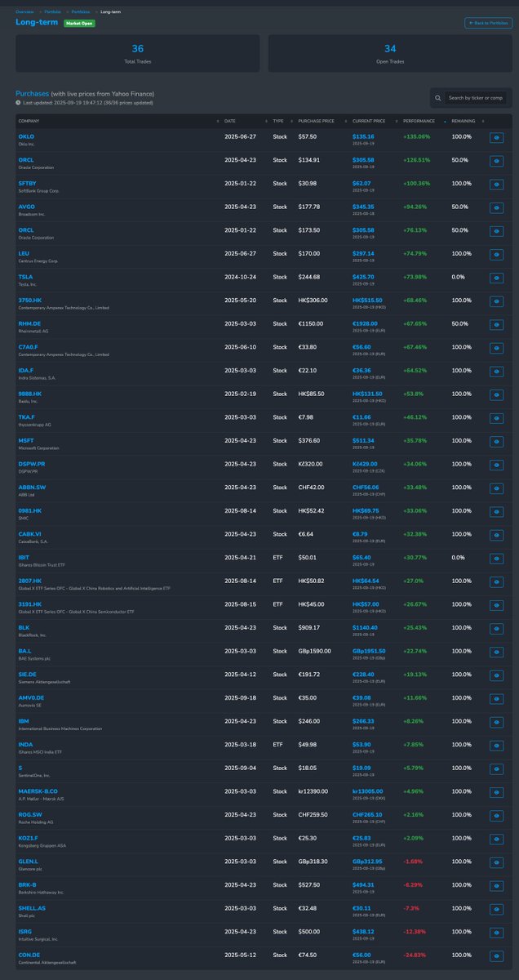Click Back to Portfolios button
The height and width of the screenshot is (980, 519).
click(488, 23)
